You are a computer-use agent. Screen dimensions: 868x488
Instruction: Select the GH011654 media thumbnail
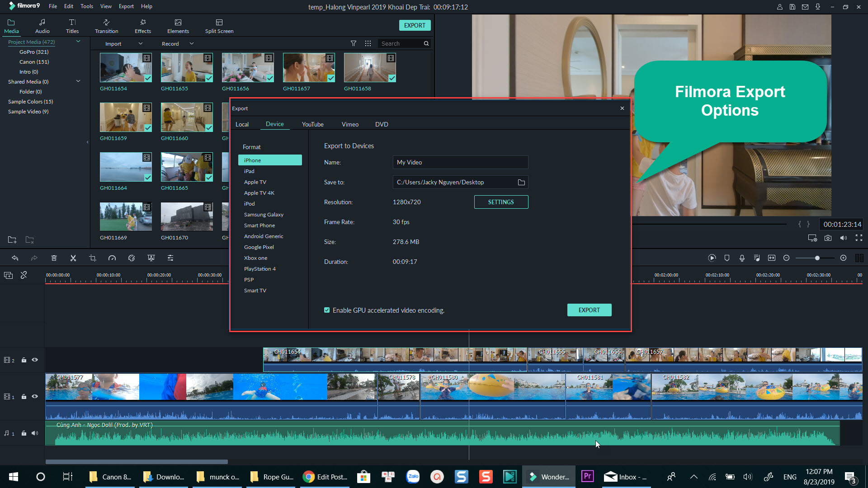click(x=126, y=68)
